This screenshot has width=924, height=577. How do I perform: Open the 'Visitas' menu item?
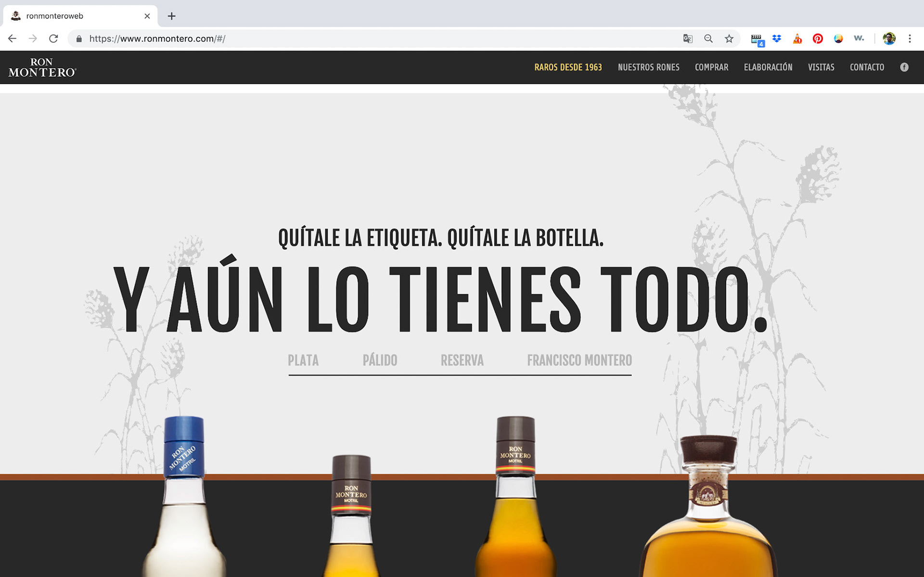pos(821,67)
